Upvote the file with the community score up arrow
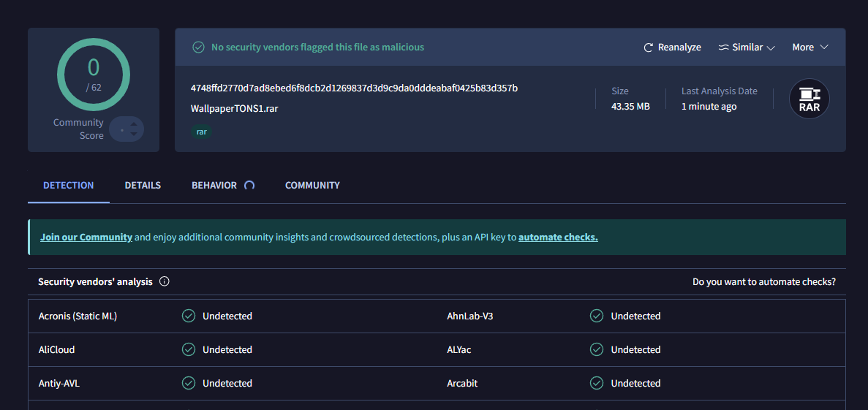The image size is (868, 410). (x=133, y=124)
